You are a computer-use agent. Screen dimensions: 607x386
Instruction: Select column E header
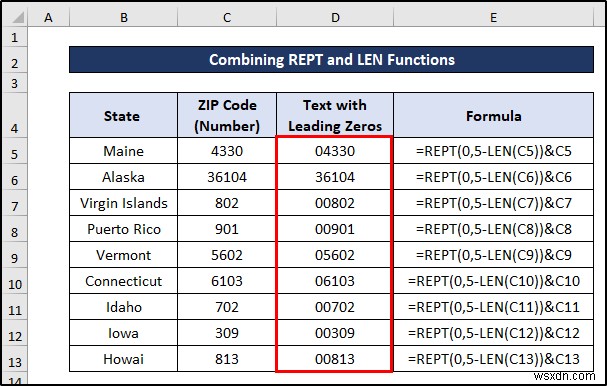[x=493, y=17]
